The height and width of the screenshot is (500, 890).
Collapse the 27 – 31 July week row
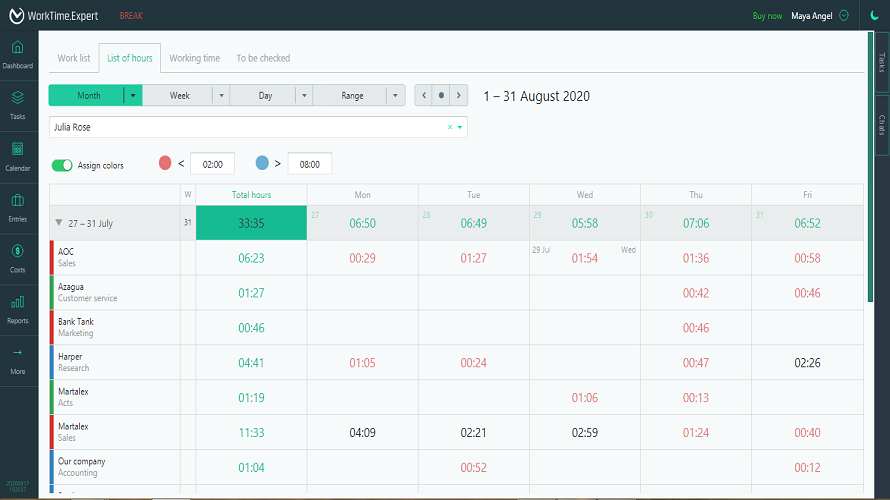tap(59, 224)
